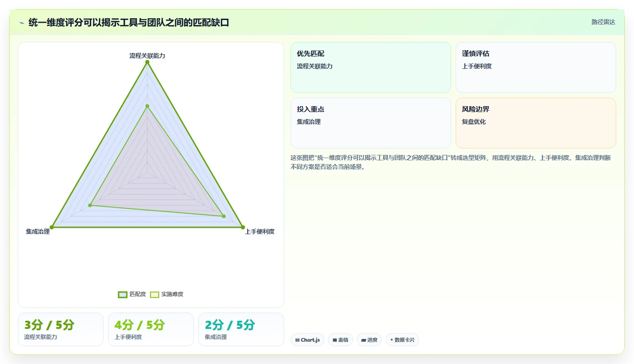Click the 路径雷达 label in header
Screen dimensions: 634x364
click(603, 22)
